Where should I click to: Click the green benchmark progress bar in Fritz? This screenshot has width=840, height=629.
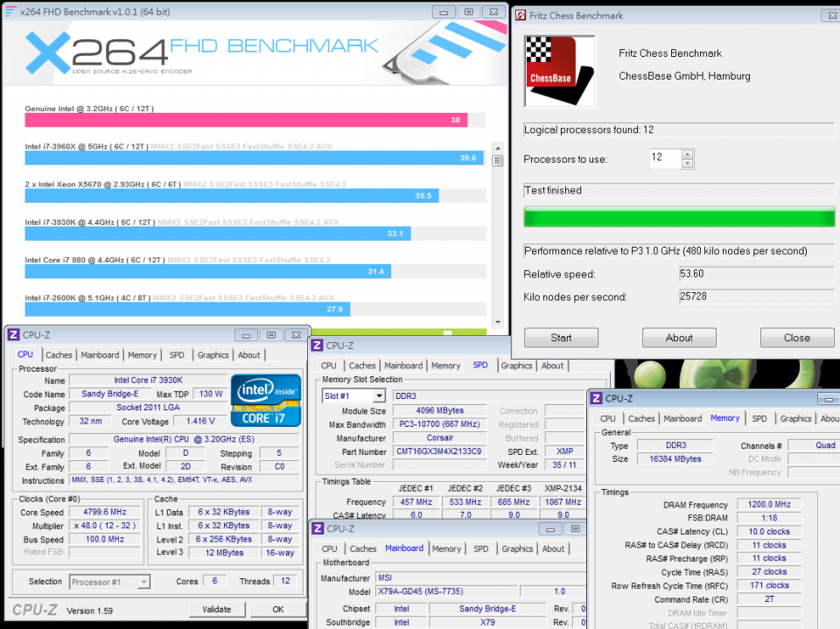pos(679,216)
